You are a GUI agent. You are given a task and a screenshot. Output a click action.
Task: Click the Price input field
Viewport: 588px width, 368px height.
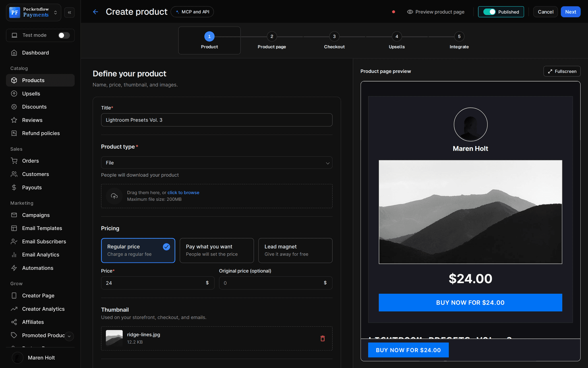[x=158, y=283]
